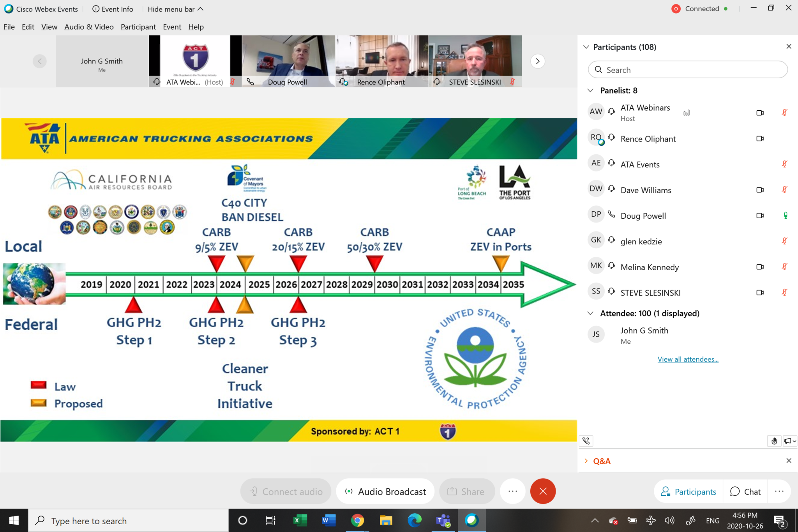Click Melina Kennedy's muted microphone icon
The height and width of the screenshot is (532, 798).
click(784, 267)
